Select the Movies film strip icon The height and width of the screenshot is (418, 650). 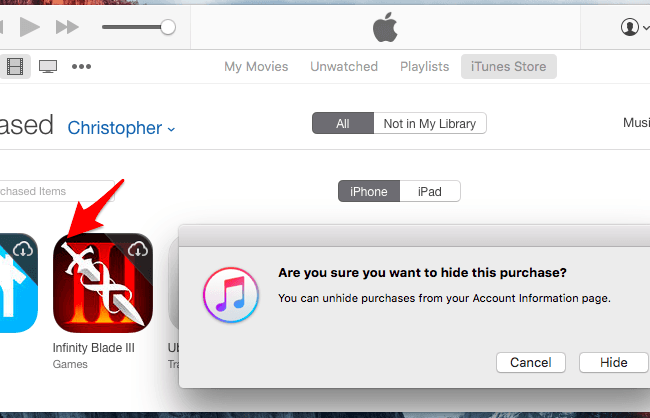[x=14, y=67]
